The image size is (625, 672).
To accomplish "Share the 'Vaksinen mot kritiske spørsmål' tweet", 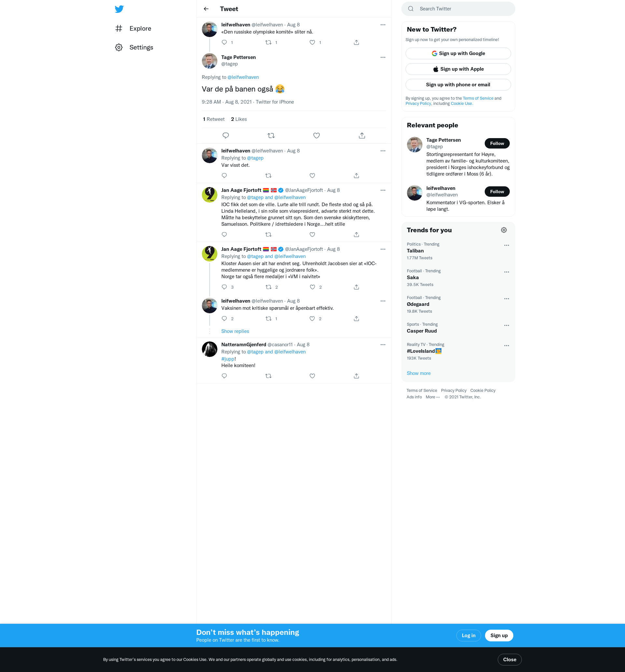I will (356, 319).
